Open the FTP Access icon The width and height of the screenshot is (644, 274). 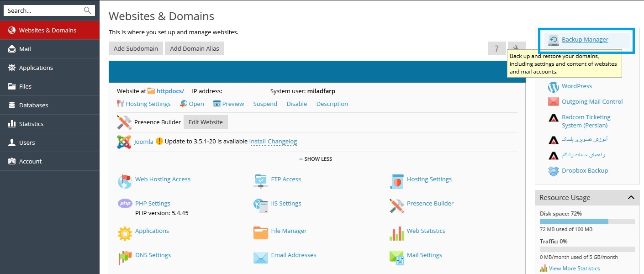pos(261,180)
